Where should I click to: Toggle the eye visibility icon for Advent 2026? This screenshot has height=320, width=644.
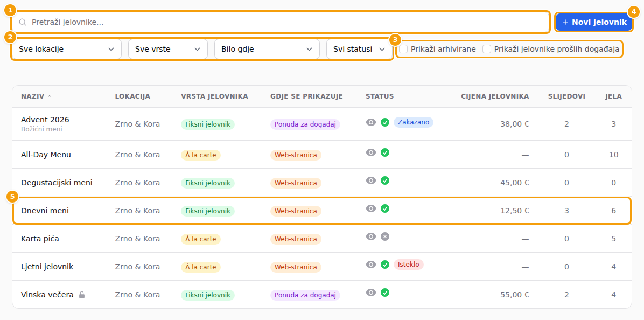pos(371,122)
